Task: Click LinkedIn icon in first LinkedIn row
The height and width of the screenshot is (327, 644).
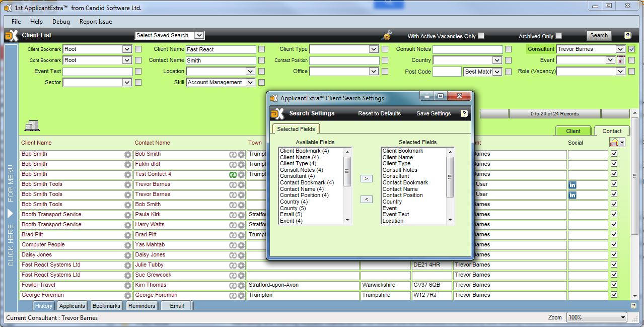Action: [573, 184]
